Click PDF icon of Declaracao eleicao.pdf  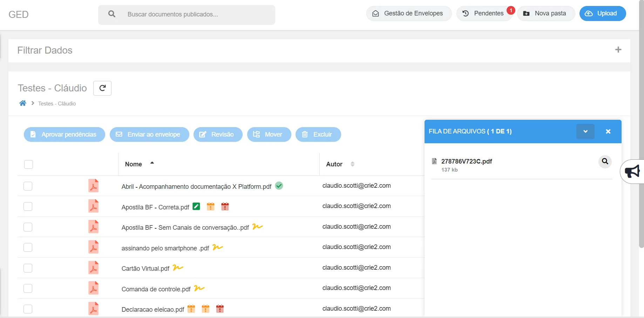coord(93,309)
